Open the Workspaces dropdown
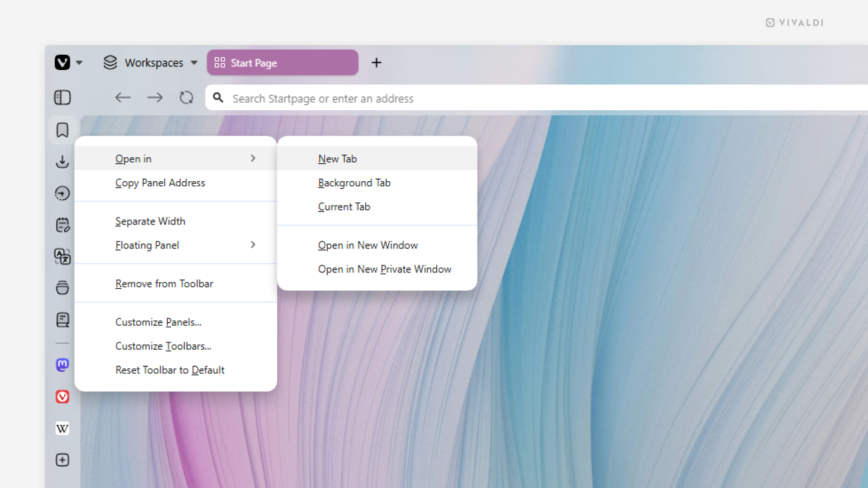This screenshot has height=488, width=868. coord(151,63)
